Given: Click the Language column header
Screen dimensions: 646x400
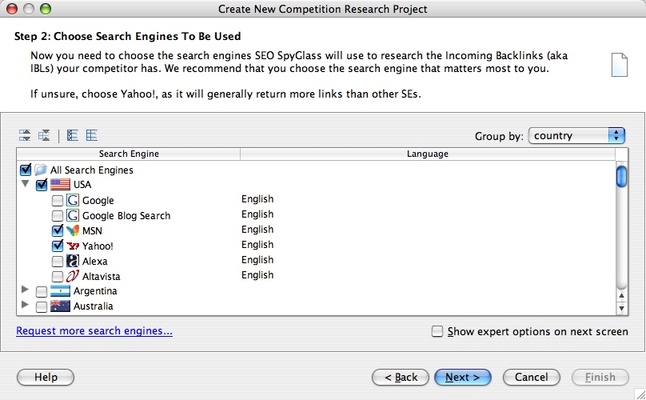Looking at the screenshot, I should [428, 154].
